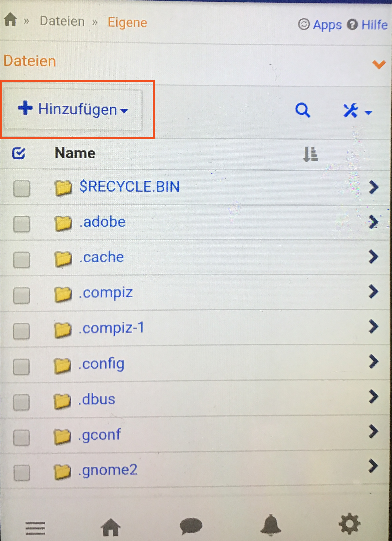This screenshot has width=392, height=541.
Task: Toggle the select-all checkbox beside Name
Action: tap(19, 153)
